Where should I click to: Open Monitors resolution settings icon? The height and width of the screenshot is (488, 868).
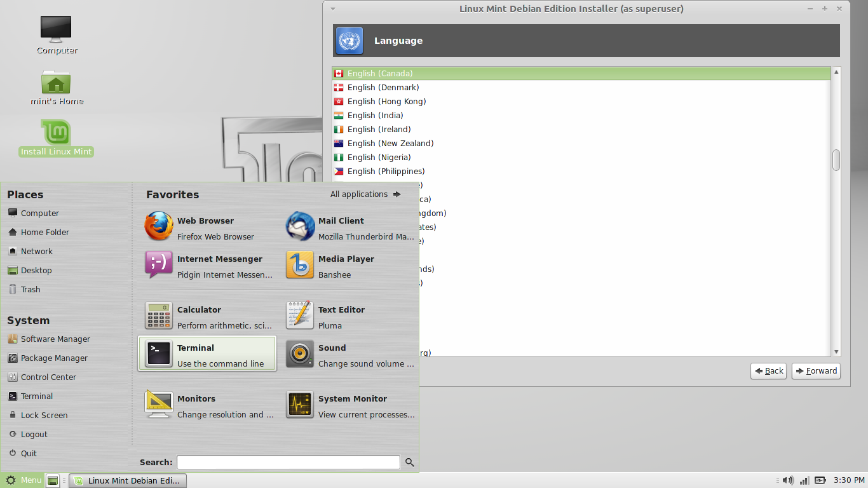(x=159, y=405)
